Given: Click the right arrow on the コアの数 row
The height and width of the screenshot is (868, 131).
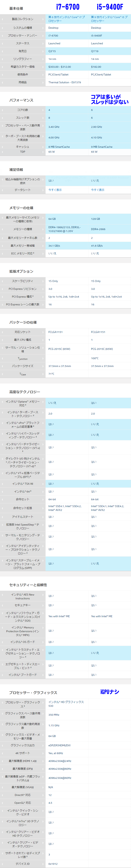Looking at the screenshot, I should click(43, 110).
